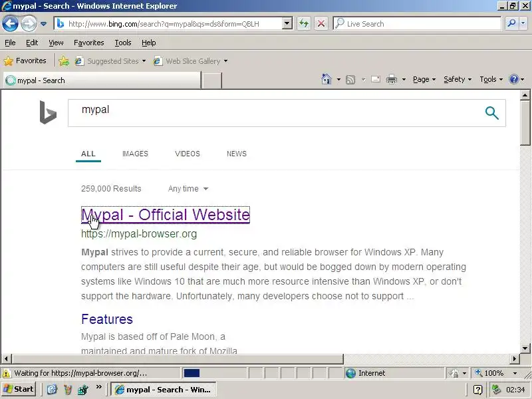Open the Favorites star button
This screenshot has width=532, height=399.
tap(25, 61)
